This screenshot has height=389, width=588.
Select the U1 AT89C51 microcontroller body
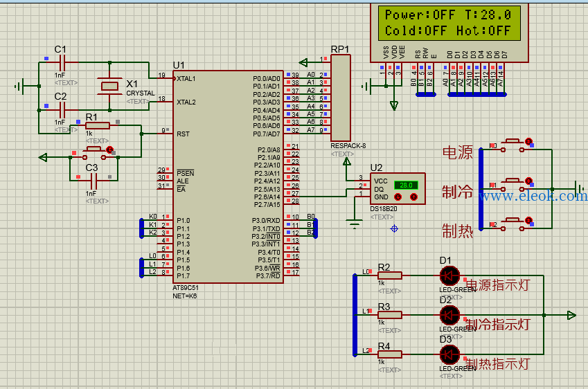[228, 177]
